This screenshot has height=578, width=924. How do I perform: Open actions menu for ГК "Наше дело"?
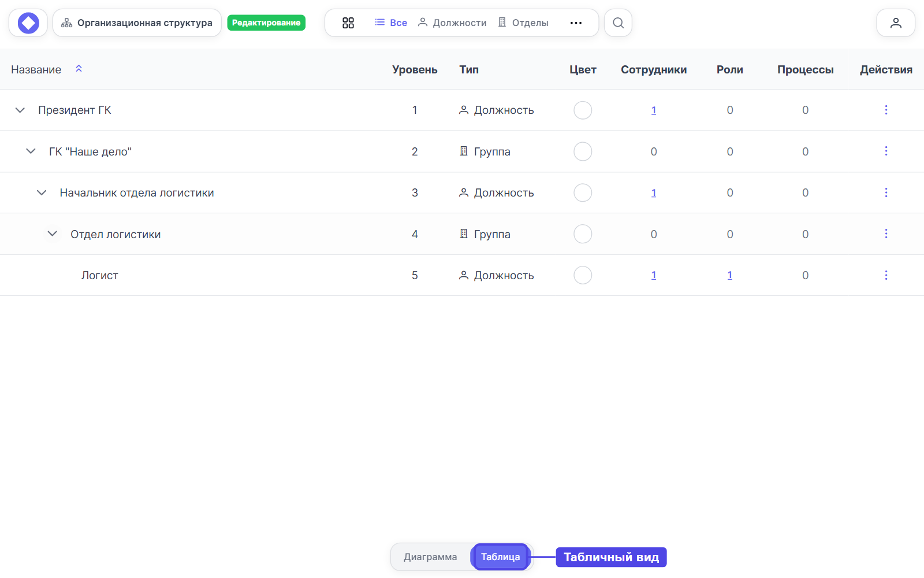click(x=886, y=151)
